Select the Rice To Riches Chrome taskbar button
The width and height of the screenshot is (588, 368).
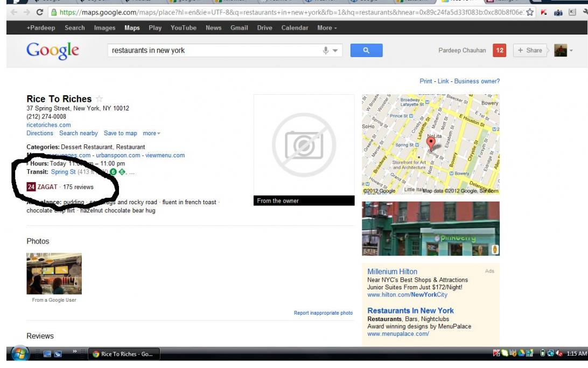124,354
